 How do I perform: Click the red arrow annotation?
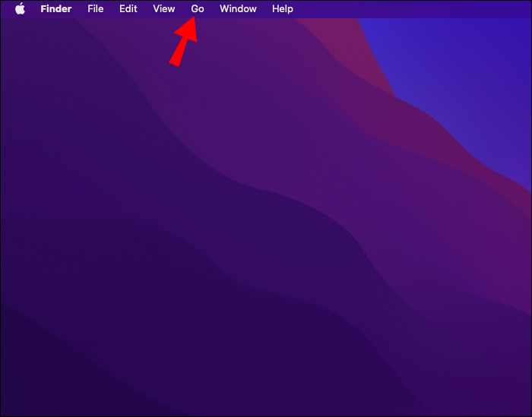pos(184,41)
